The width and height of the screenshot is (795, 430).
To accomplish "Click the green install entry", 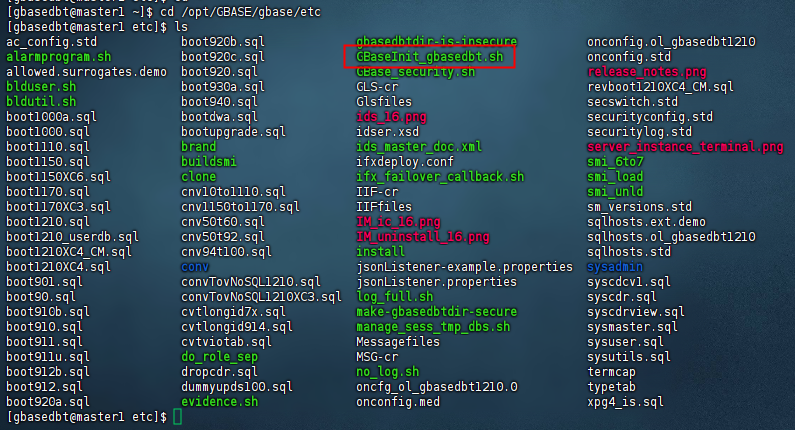I will tap(380, 252).
